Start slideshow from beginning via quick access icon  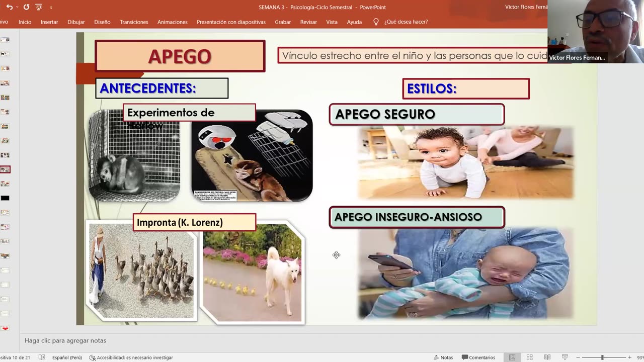click(x=39, y=7)
